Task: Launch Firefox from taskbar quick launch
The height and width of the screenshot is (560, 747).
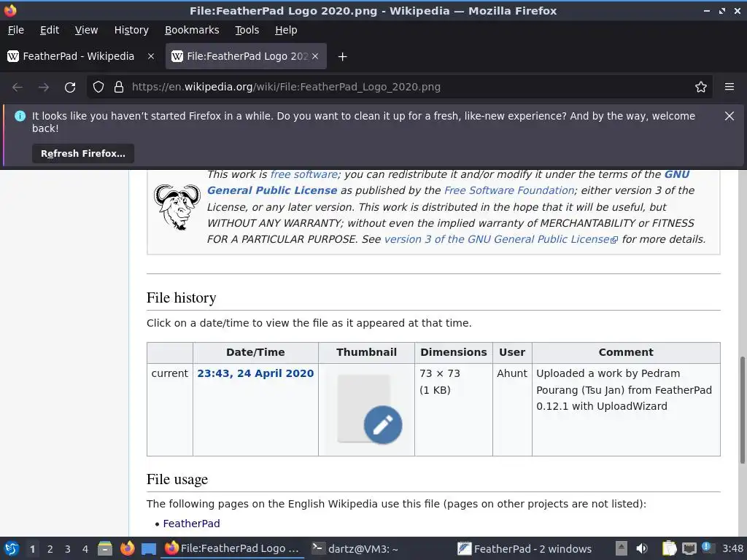Action: point(127,548)
